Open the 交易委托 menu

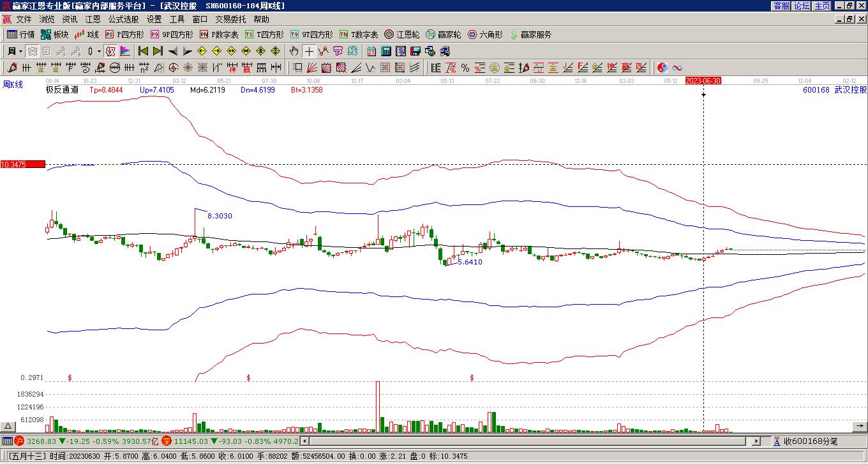tap(230, 19)
